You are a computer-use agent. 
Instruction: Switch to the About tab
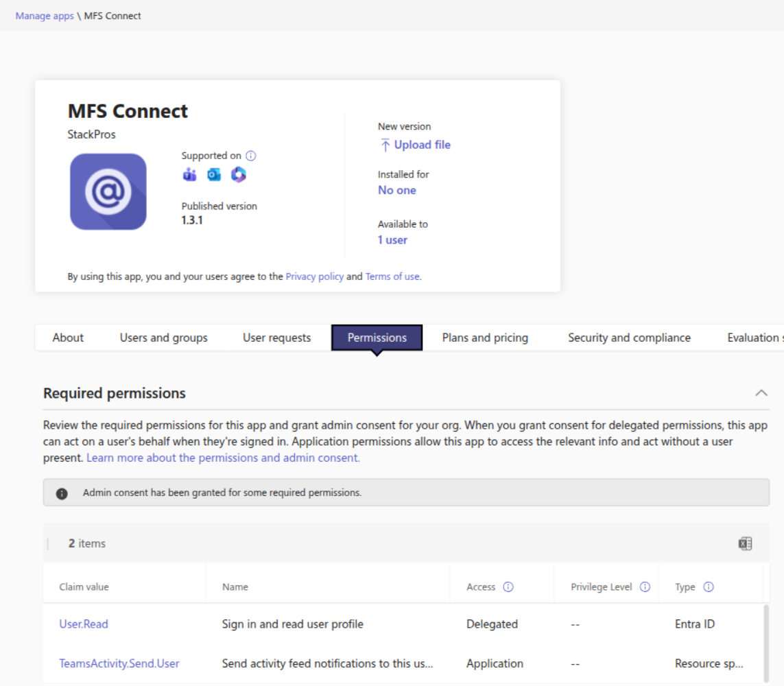coord(68,338)
